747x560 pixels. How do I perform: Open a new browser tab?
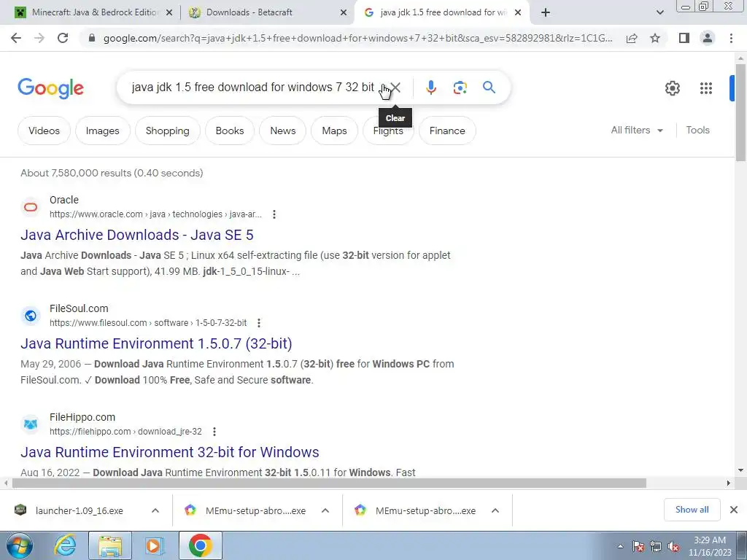[546, 12]
